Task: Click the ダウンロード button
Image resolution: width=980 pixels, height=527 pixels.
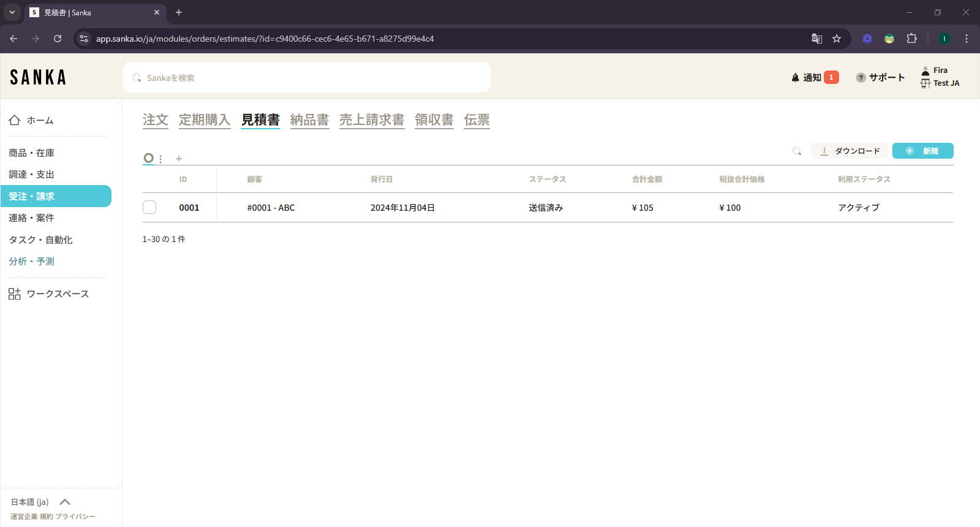Action: click(850, 151)
